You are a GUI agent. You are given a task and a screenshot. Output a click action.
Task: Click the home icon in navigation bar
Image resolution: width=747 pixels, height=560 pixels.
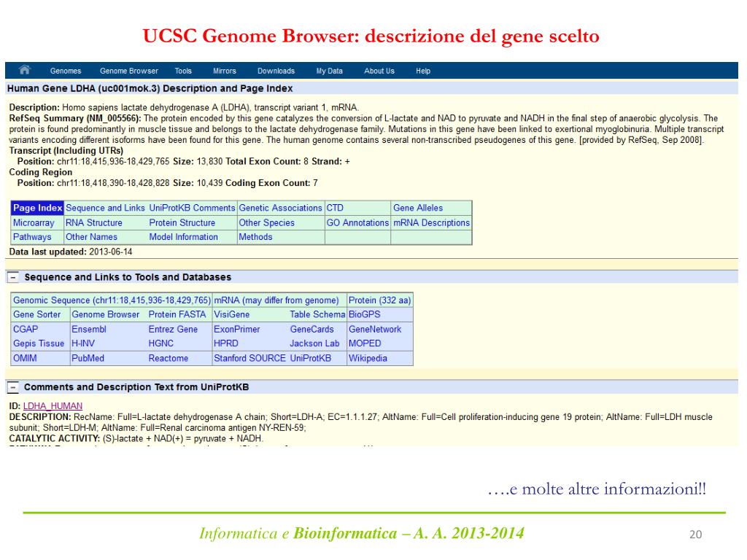(24, 70)
